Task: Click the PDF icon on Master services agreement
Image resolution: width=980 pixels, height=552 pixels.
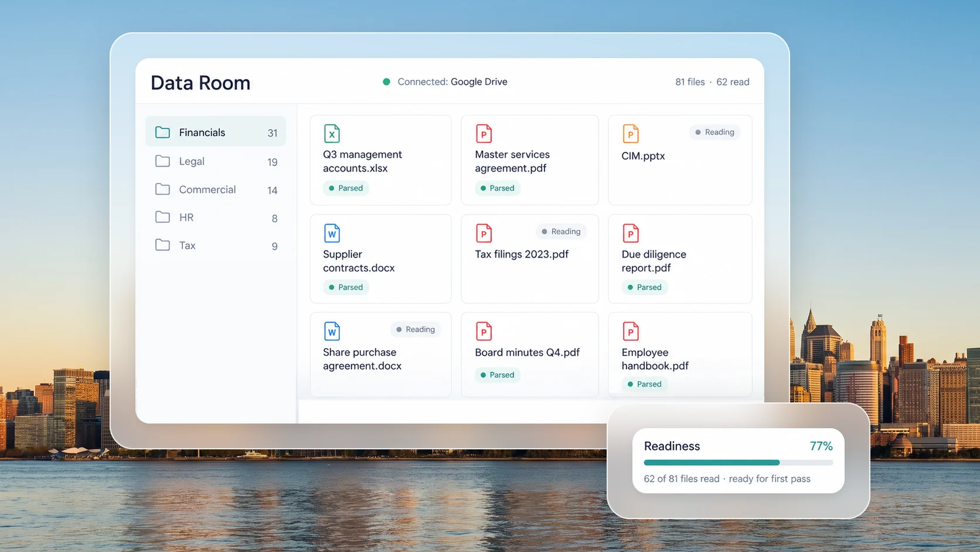Action: point(484,134)
